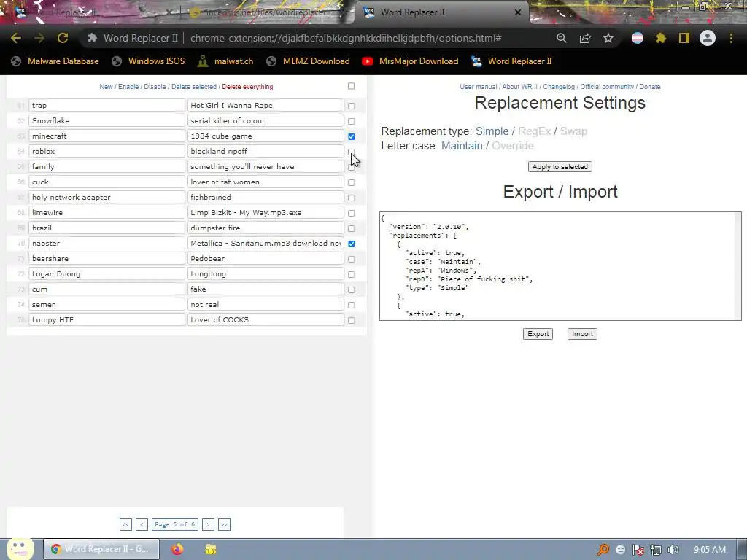This screenshot has width=747, height=560.
Task: Open Windows ISOS bookmark
Action: point(148,61)
